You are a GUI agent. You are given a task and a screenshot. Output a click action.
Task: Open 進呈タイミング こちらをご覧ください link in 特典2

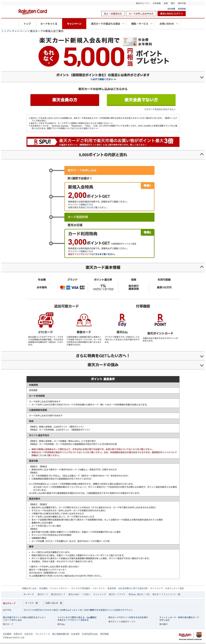click(x=104, y=254)
